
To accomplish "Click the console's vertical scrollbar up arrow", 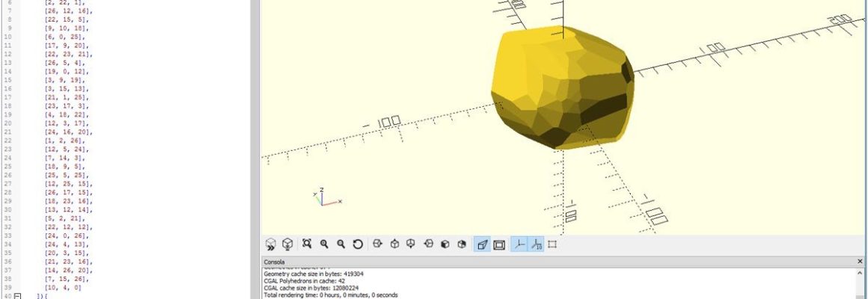I will [859, 273].
